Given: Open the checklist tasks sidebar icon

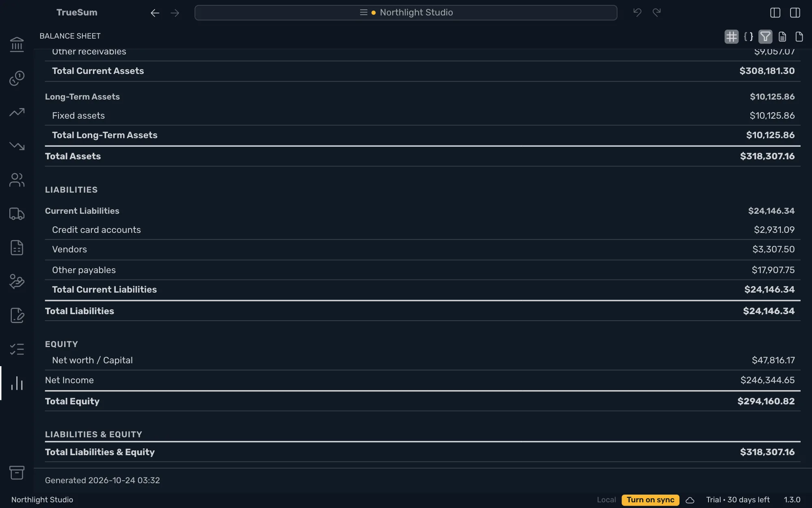Looking at the screenshot, I should [17, 349].
